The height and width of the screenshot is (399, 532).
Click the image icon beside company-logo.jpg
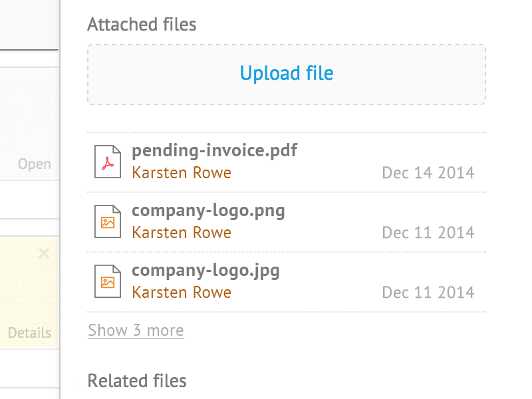(x=108, y=281)
